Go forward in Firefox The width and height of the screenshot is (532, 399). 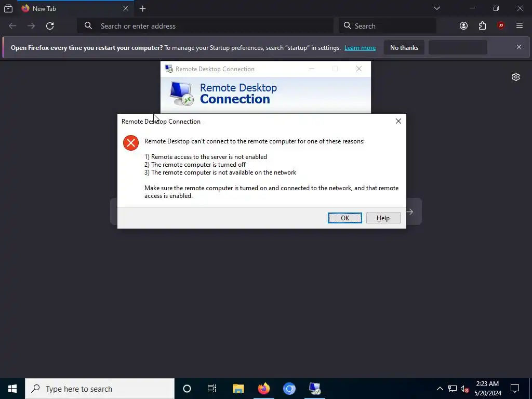point(31,26)
